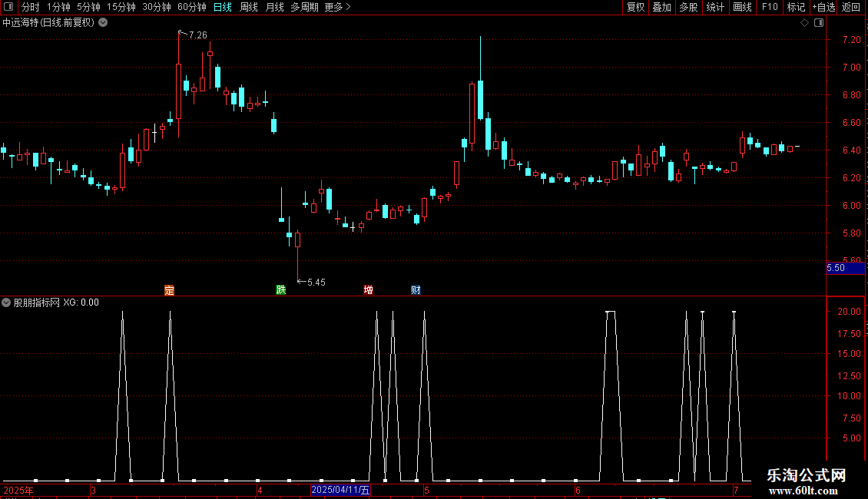Add stock via +自选 button
This screenshot has width=868, height=499.
(x=823, y=7)
